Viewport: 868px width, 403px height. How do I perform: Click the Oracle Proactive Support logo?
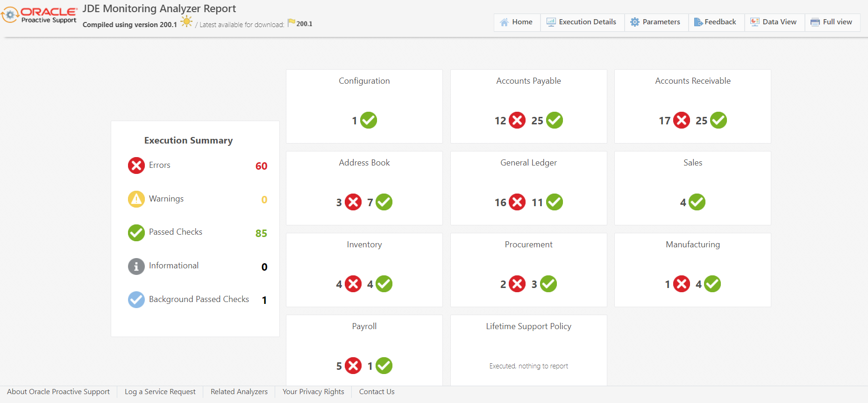click(x=39, y=15)
